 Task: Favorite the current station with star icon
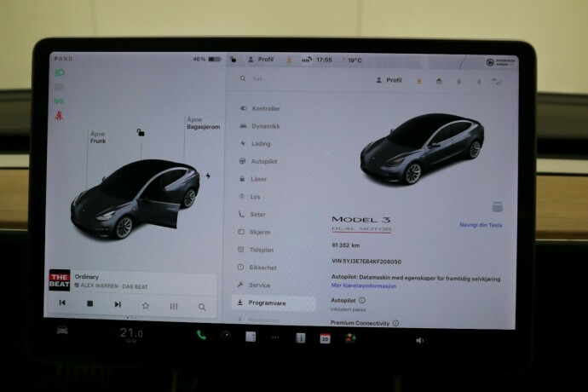146,305
